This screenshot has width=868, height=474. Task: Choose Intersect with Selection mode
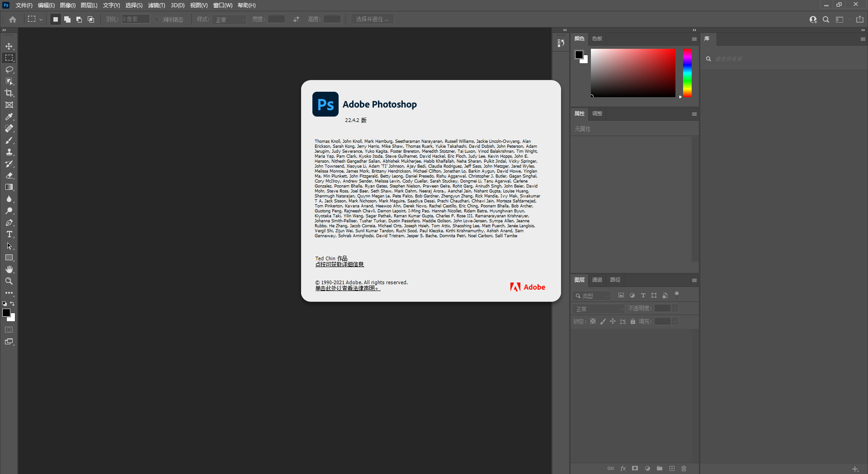91,19
